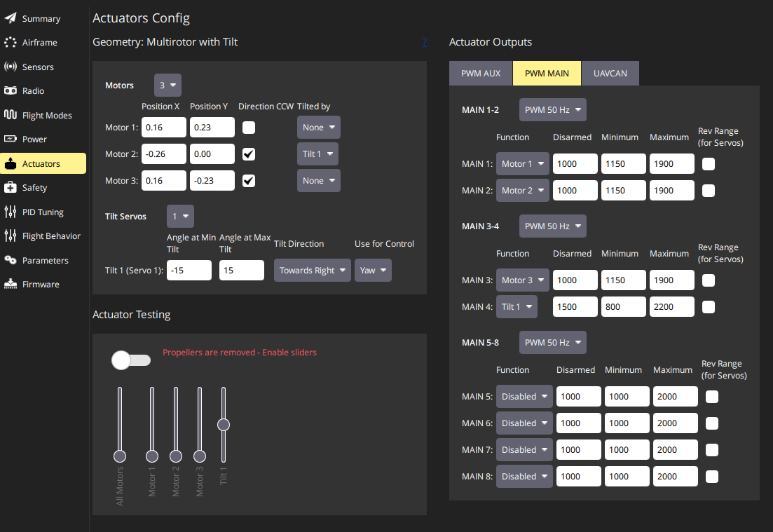Open the Parameters page label

click(46, 261)
